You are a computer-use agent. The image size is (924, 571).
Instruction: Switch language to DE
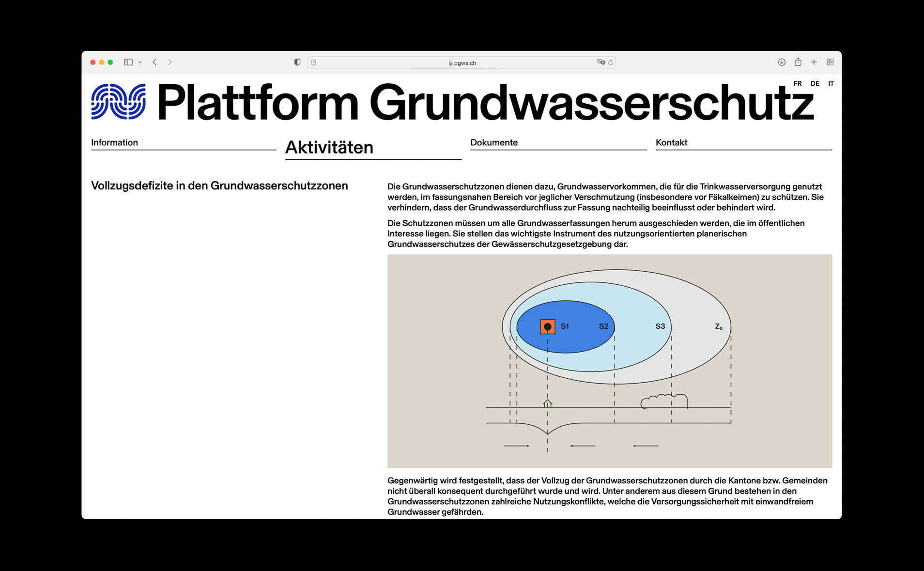[815, 83]
